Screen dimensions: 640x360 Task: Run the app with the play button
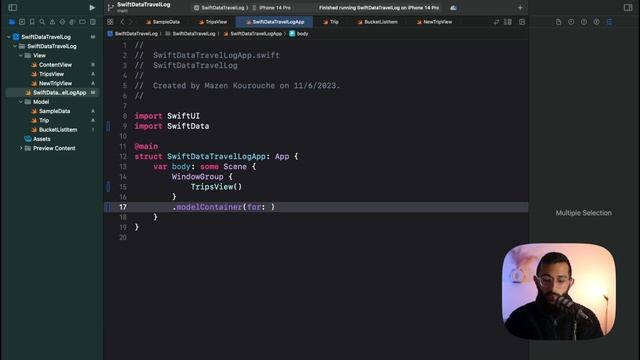click(92, 7)
